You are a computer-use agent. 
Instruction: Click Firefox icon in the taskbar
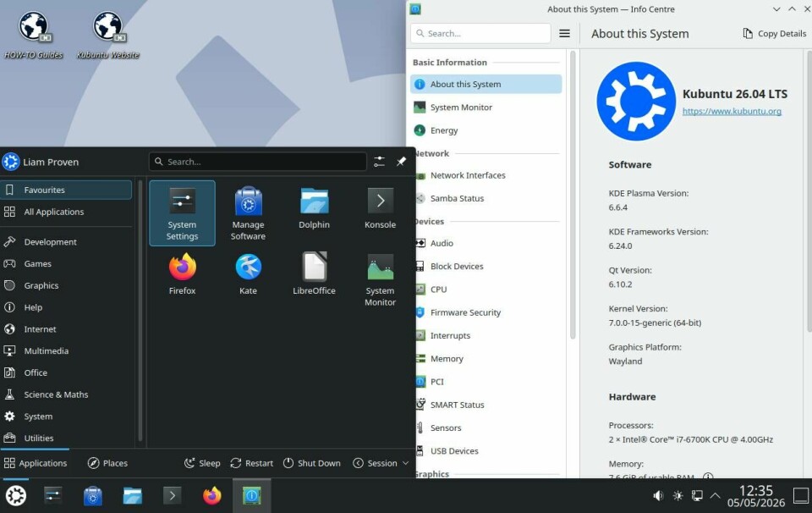click(x=211, y=496)
